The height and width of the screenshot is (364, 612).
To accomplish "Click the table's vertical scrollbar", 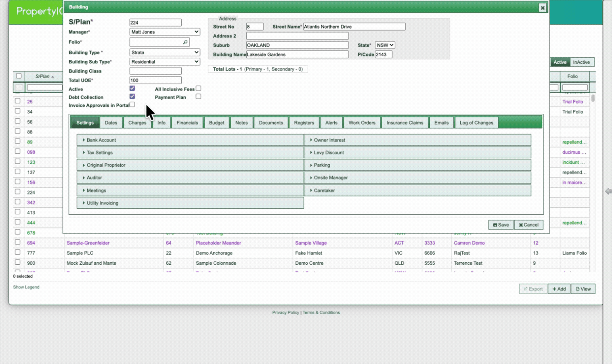I will coord(593,98).
